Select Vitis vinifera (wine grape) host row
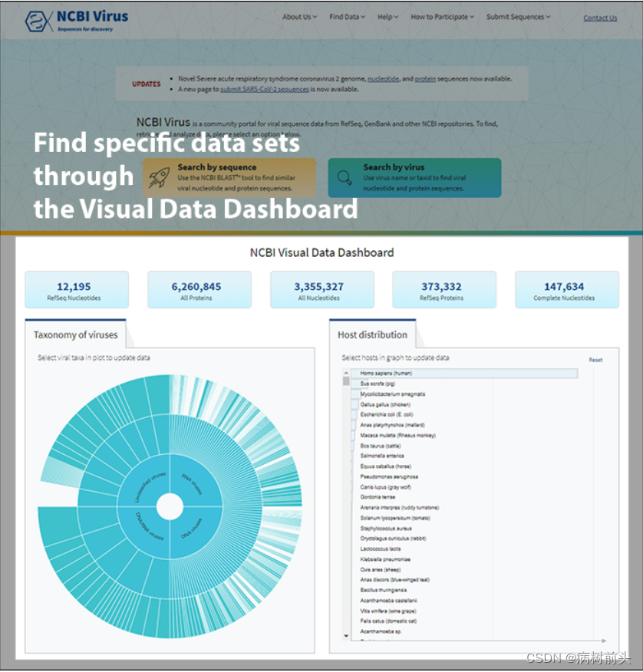643x672 pixels. (388, 611)
